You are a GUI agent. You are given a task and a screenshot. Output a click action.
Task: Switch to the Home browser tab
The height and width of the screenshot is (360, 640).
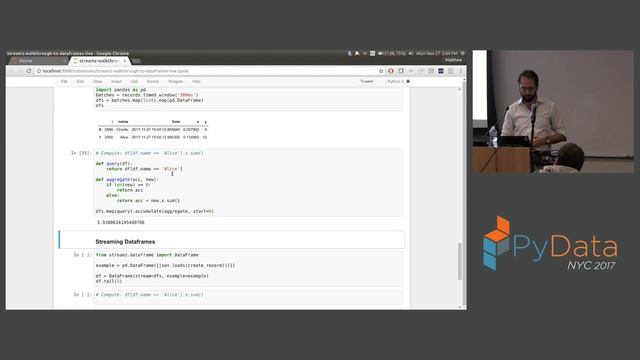(38, 61)
